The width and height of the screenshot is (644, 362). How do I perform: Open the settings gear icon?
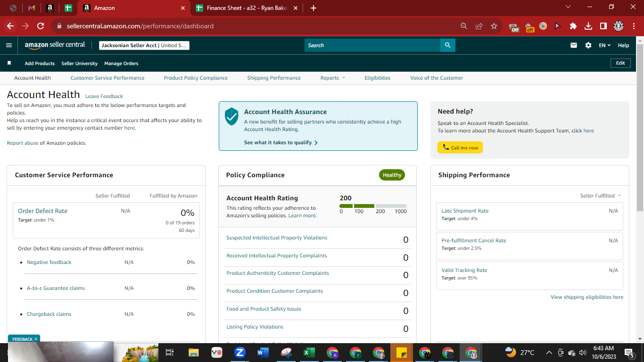[588, 45]
